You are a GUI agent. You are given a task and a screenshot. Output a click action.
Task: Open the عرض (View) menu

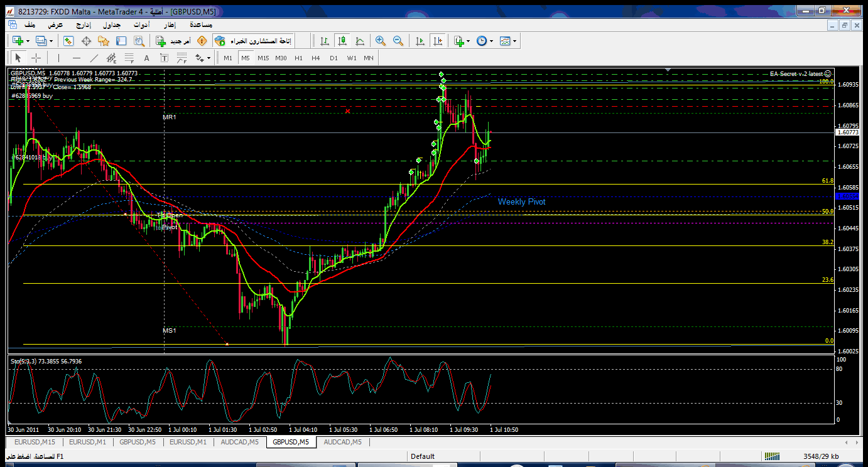(57, 24)
